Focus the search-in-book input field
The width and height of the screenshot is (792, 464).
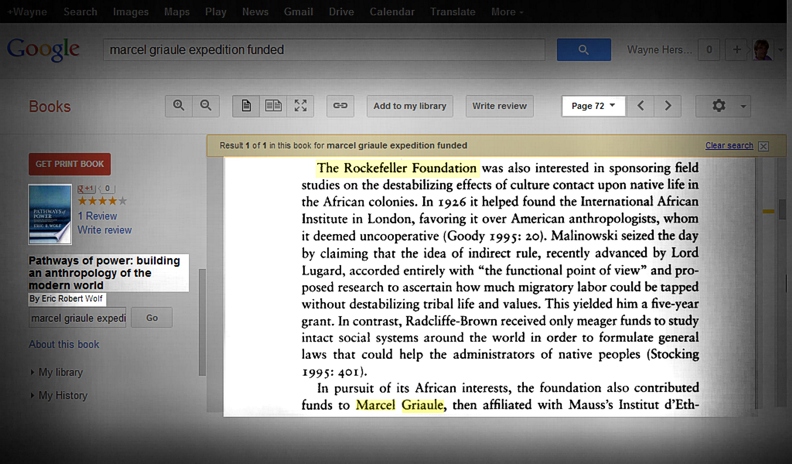[x=77, y=318]
